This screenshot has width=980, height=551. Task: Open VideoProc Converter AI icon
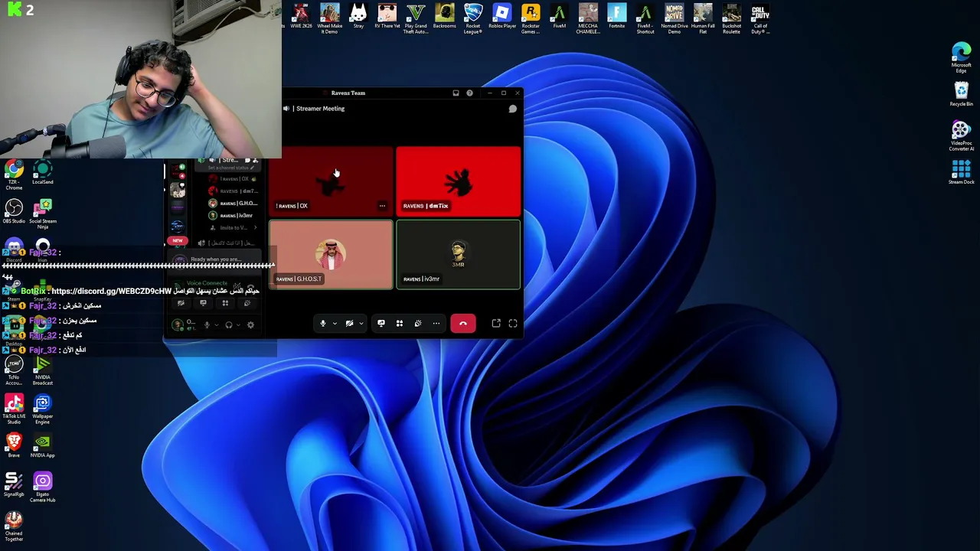pos(962,137)
